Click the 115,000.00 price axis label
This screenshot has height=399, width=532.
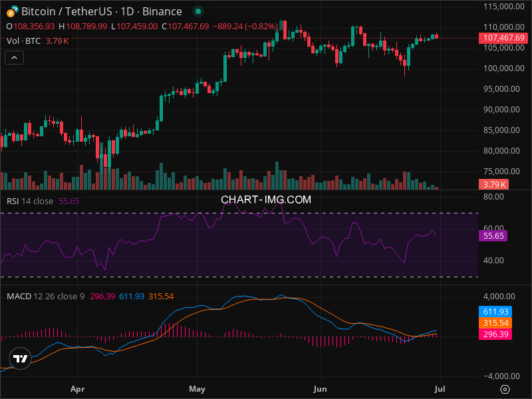504,7
